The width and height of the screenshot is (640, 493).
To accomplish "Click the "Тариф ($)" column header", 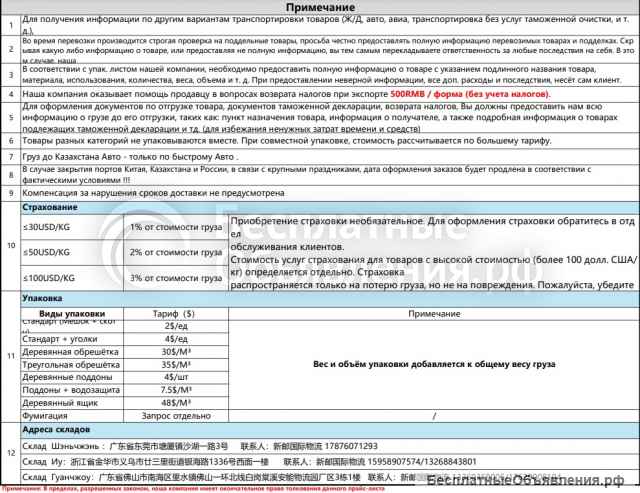I will click(x=174, y=314).
